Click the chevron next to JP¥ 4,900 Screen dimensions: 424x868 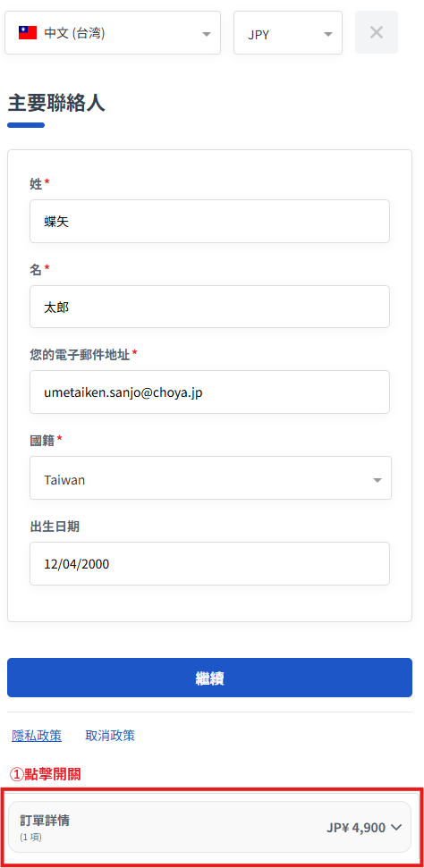pos(395,827)
